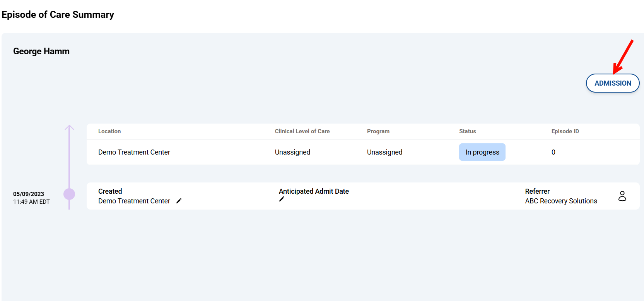
Task: Select Demo Treatment Center in Location column
Action: pos(134,152)
